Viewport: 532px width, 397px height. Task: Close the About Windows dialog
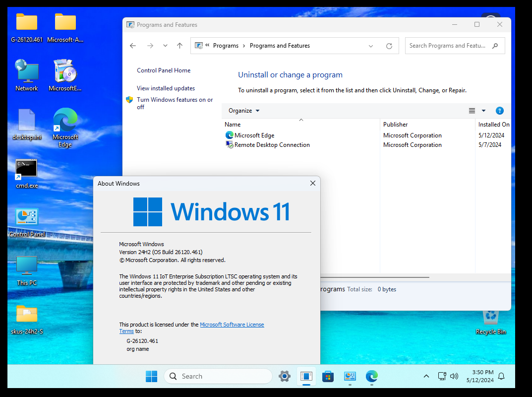click(x=313, y=184)
